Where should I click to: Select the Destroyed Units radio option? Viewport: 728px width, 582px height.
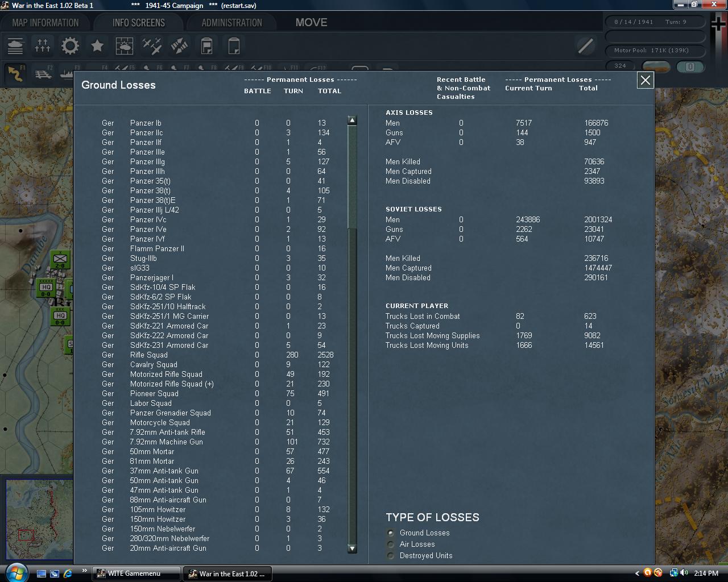[391, 555]
